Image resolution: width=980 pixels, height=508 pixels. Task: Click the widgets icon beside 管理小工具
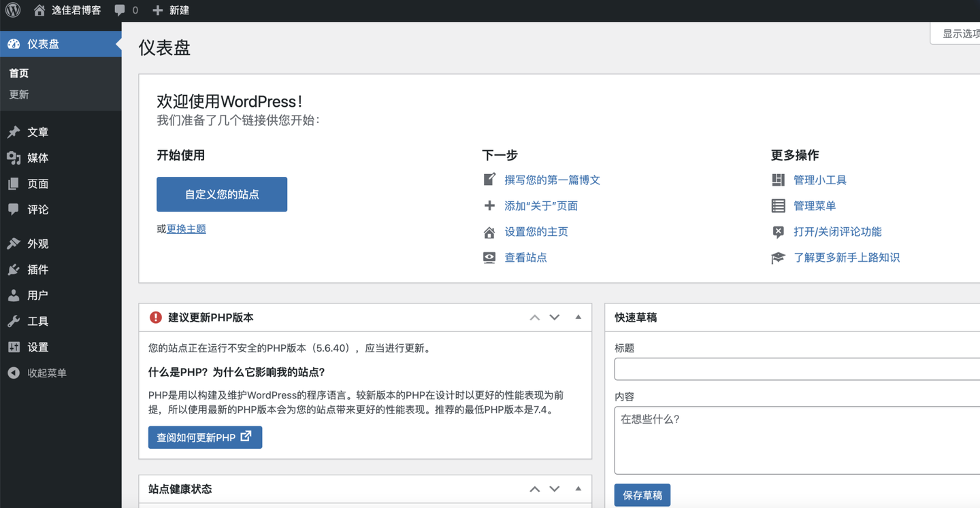778,180
